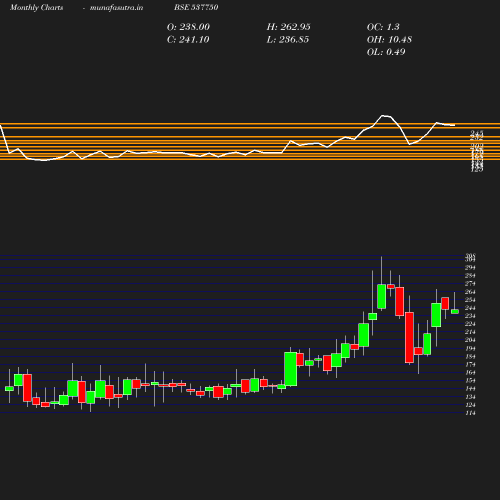Select the close value "C: 241.10"
The height and width of the screenshot is (500, 500).
pos(188,40)
